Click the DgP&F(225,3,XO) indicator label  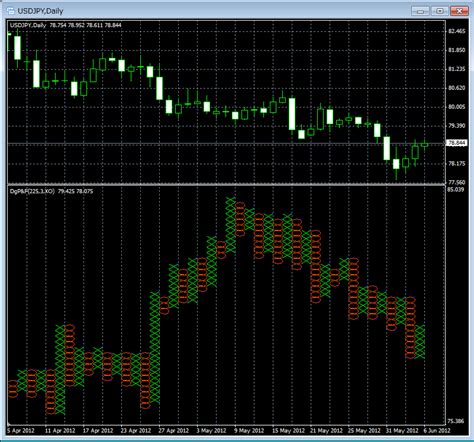(51, 191)
